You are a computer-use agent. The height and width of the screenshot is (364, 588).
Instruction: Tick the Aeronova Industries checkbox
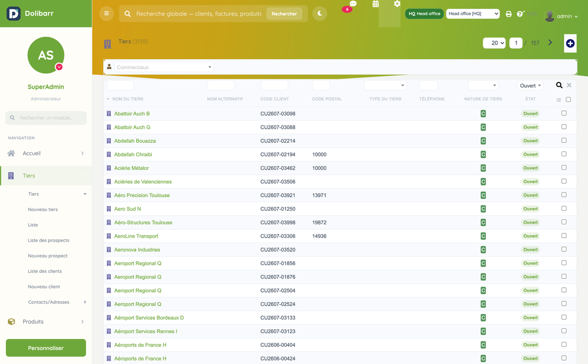(x=564, y=249)
